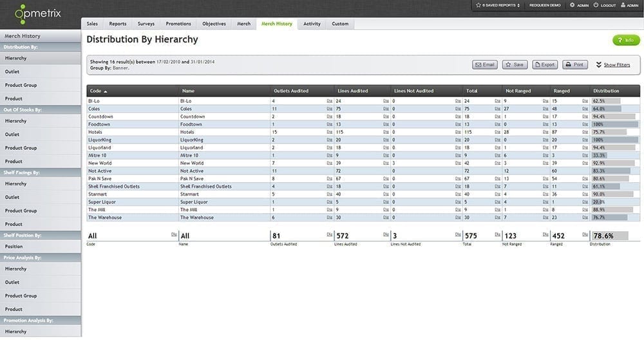Screen dimensions: 644x343
Task: Open the Merch tab
Action: pos(243,24)
